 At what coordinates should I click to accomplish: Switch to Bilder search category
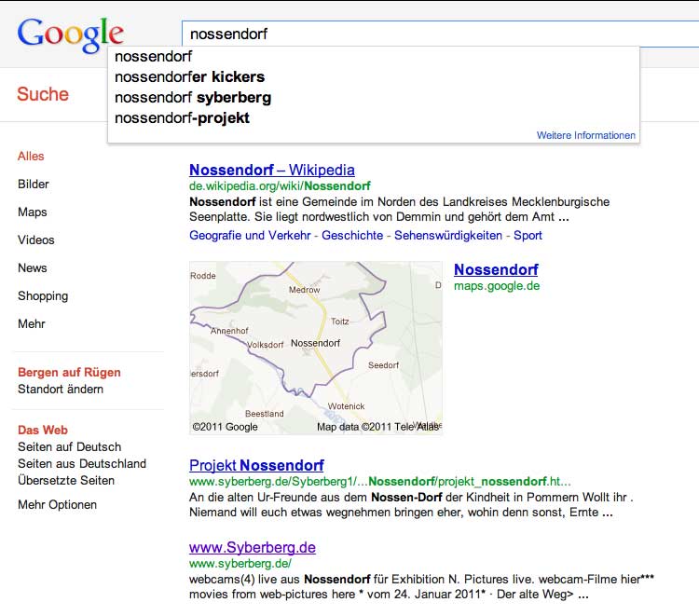[34, 185]
